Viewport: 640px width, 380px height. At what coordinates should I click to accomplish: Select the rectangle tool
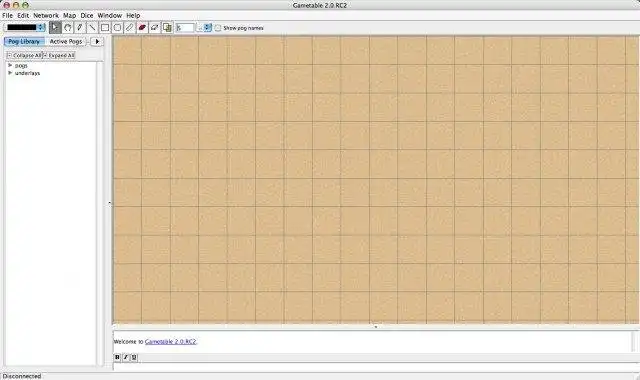pyautogui.click(x=105, y=28)
